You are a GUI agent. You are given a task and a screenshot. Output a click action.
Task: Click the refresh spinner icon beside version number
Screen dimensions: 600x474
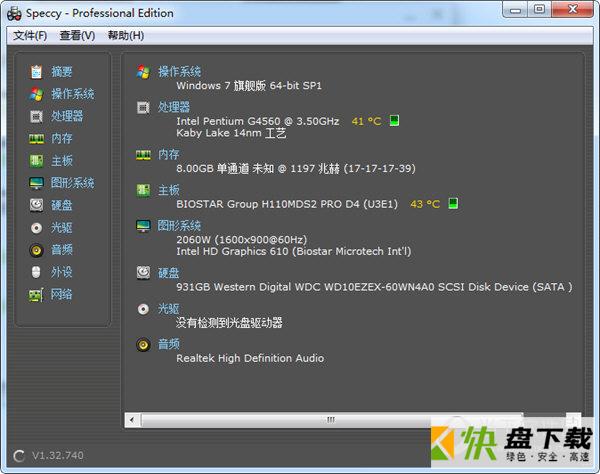[x=19, y=456]
